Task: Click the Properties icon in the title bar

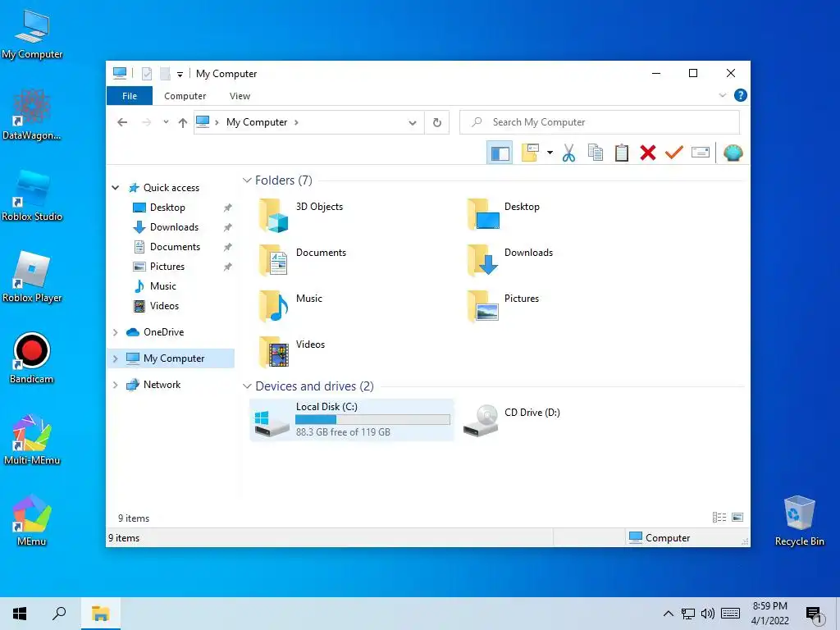Action: point(146,74)
